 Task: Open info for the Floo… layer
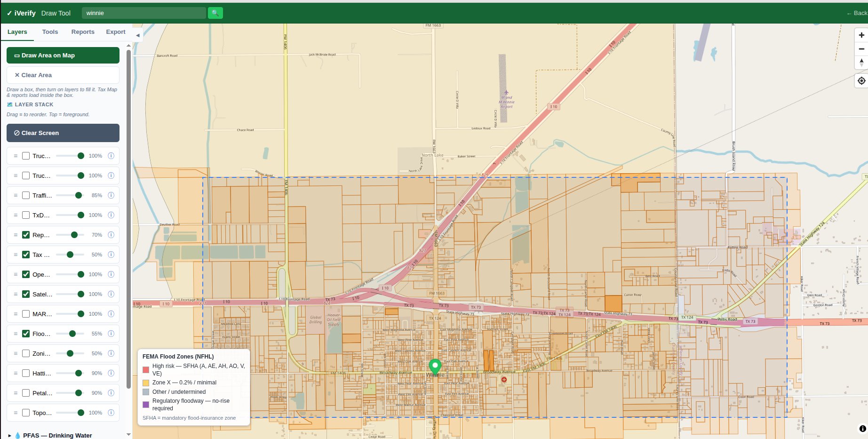[111, 334]
